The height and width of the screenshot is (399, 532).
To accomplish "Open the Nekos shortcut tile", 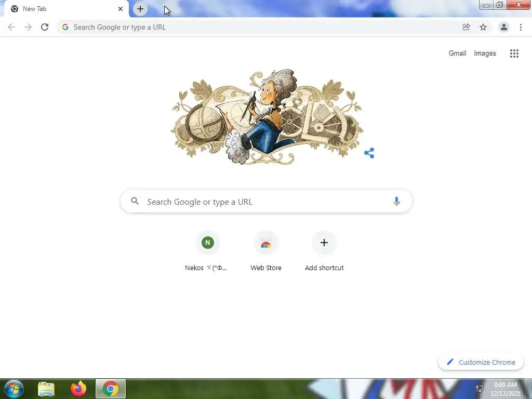I will tap(207, 251).
